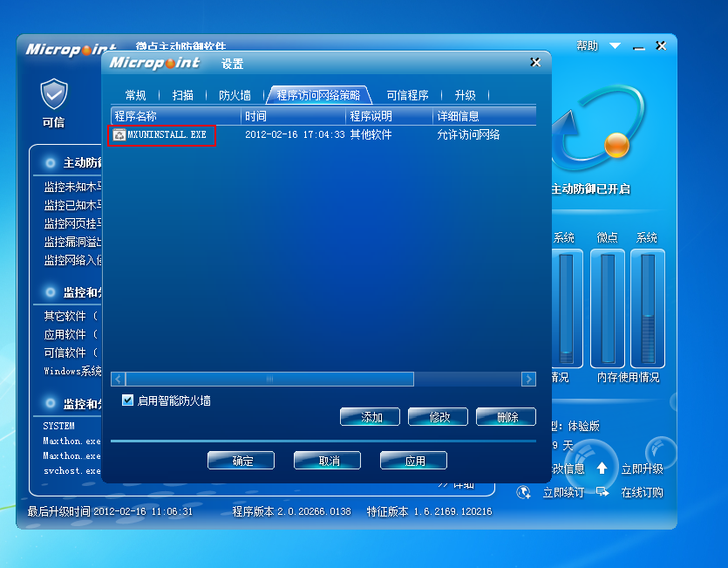Select the 程序访问网络策略 tab
728x568 pixels.
[x=318, y=95]
